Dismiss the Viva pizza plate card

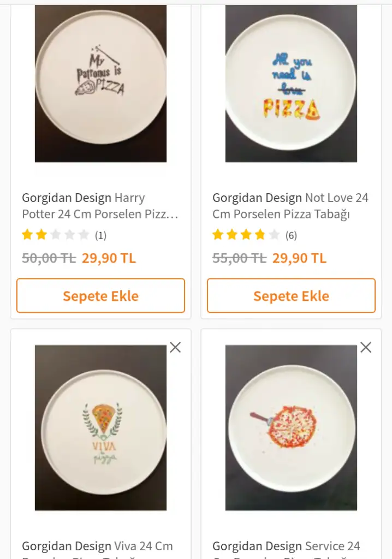[175, 347]
